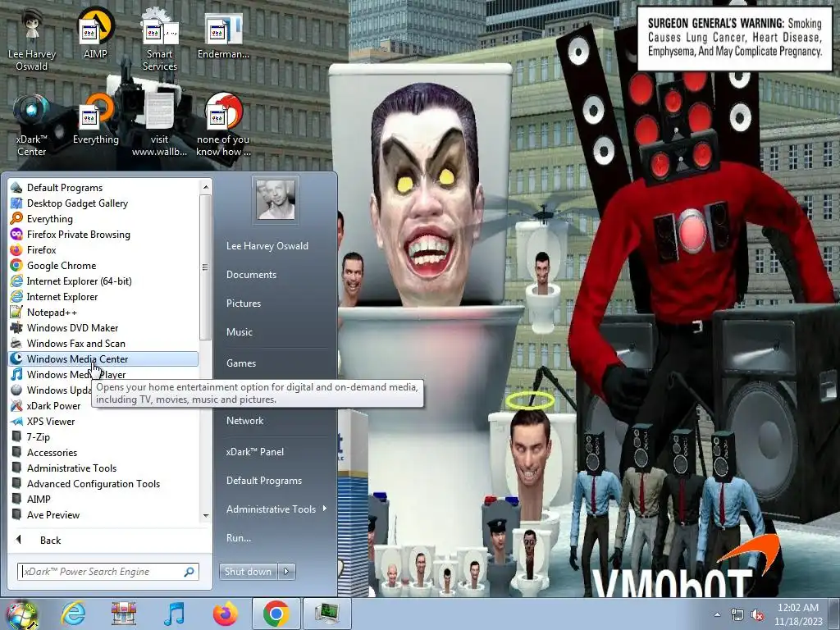
Task: Open Games from the Start menu
Action: tap(241, 363)
